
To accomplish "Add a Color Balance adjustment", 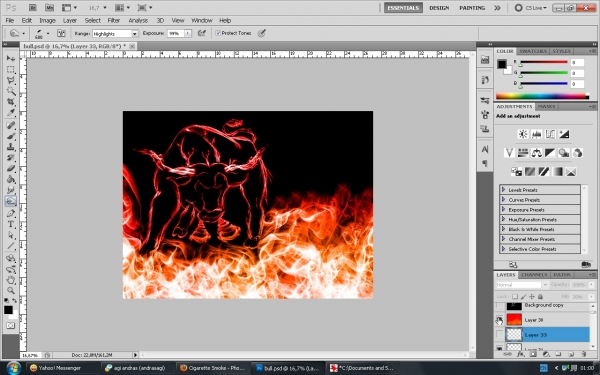I will click(536, 153).
